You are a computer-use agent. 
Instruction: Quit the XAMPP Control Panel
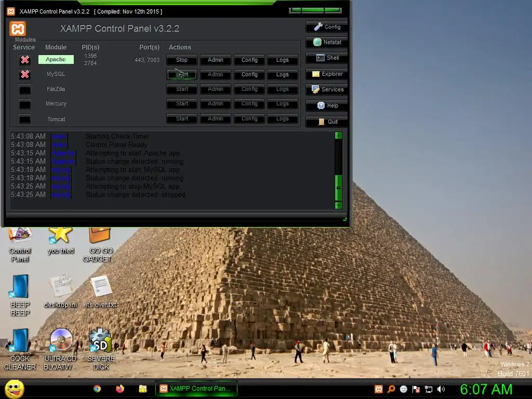point(327,122)
